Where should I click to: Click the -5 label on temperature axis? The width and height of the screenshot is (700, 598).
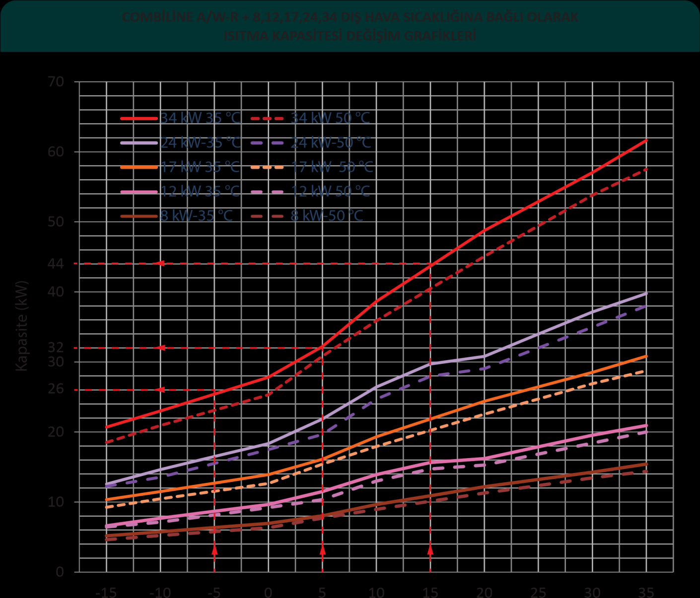[213, 592]
